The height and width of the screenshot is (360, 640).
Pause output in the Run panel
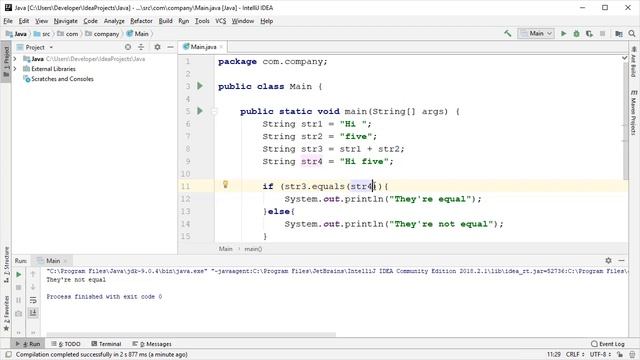coord(18,300)
